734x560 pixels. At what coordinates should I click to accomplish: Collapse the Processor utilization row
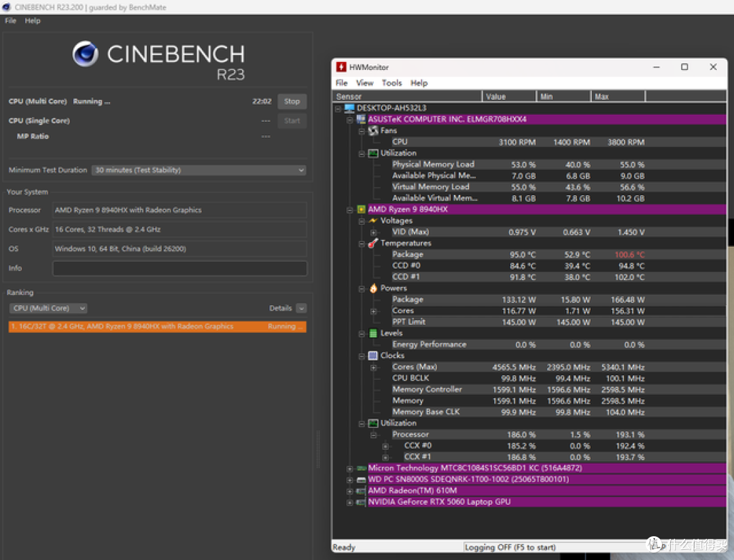(x=374, y=435)
